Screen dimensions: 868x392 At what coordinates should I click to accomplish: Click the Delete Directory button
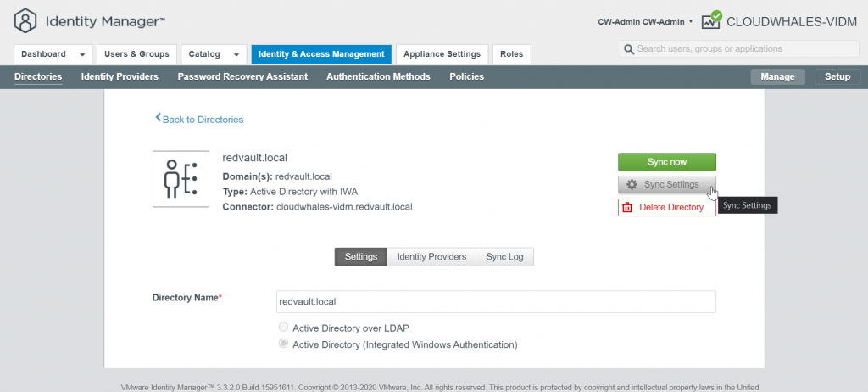tap(667, 207)
